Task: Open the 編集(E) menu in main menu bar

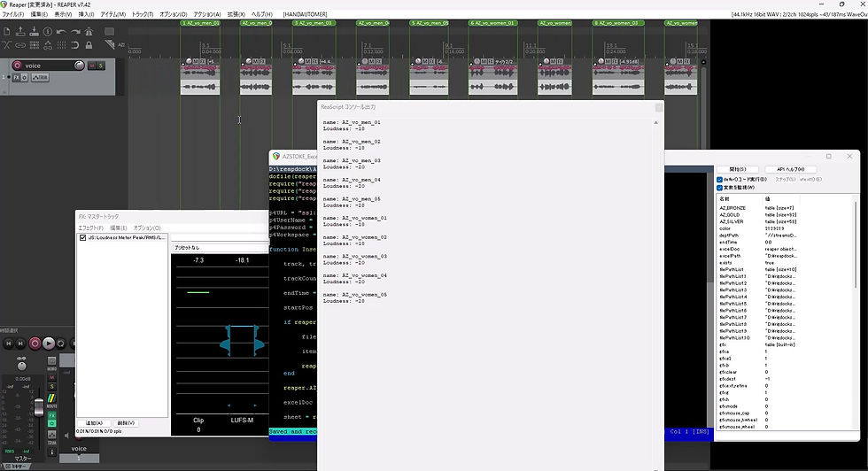Action: pos(39,14)
